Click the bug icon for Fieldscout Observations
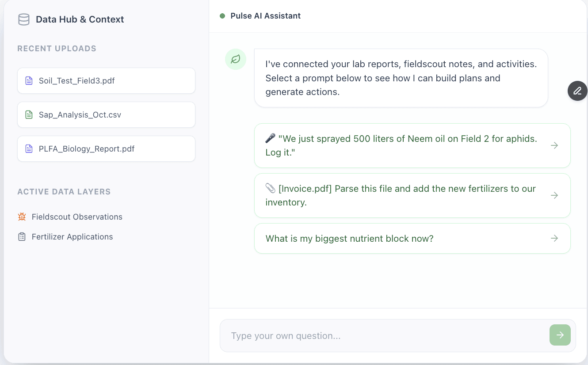The height and width of the screenshot is (365, 588). [x=22, y=217]
